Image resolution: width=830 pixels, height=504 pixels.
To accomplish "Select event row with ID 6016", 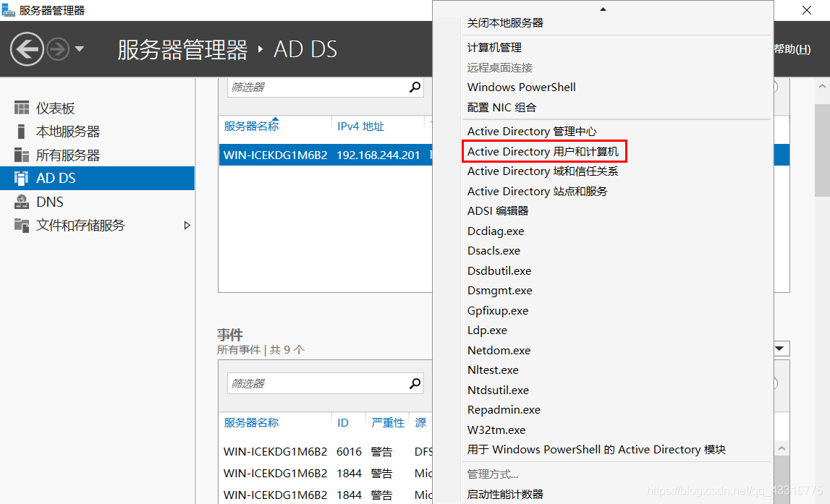I will click(326, 452).
